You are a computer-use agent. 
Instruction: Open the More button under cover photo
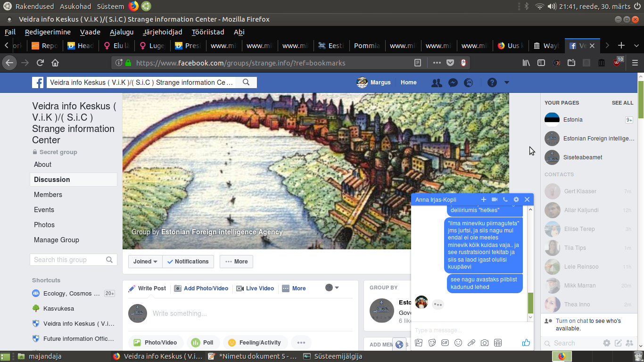(x=236, y=262)
